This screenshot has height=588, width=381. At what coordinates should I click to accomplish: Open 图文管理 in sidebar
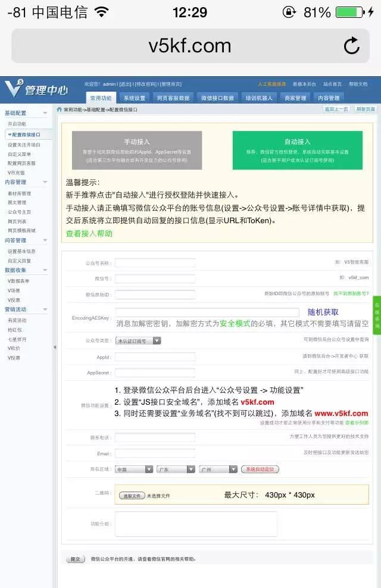(x=17, y=202)
